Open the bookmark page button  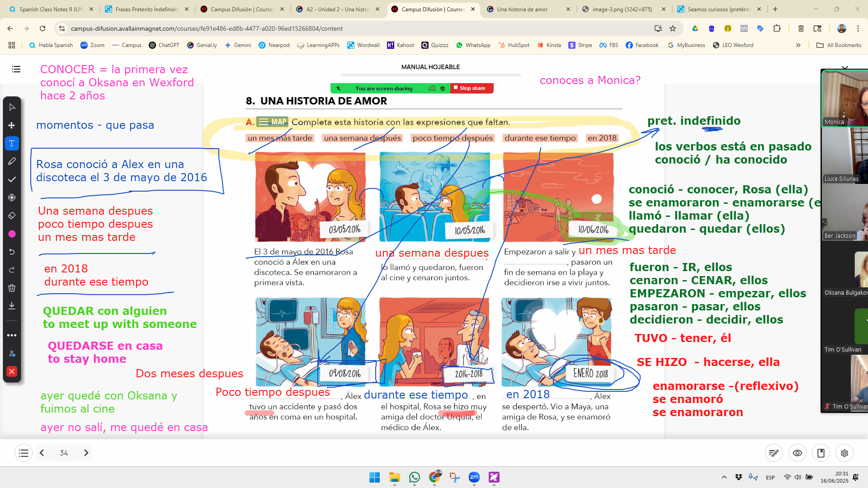821,453
